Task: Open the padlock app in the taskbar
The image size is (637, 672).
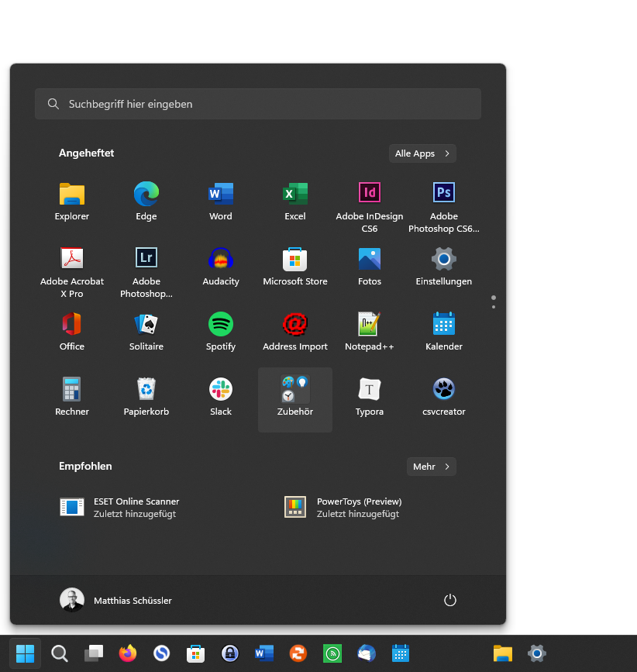Action: click(x=229, y=653)
